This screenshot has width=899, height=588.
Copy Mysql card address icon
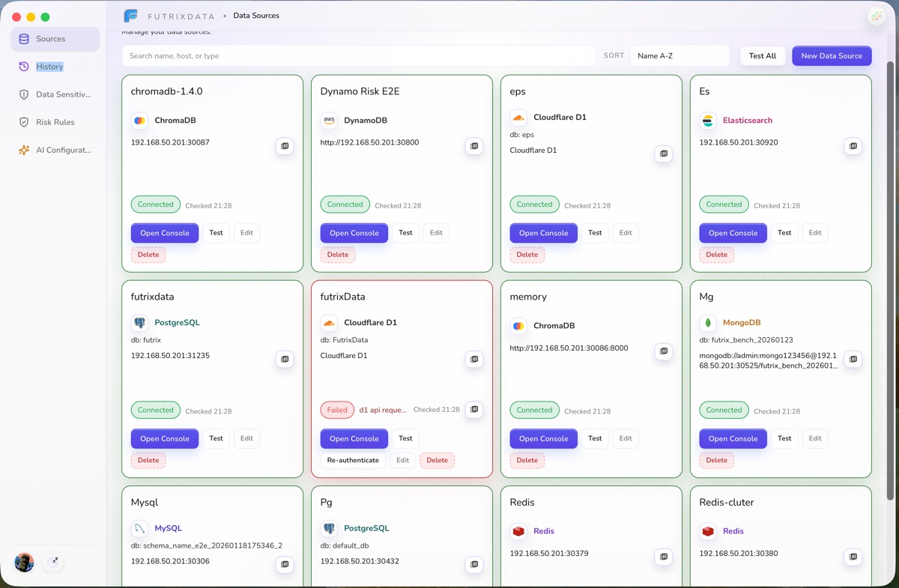[285, 565]
